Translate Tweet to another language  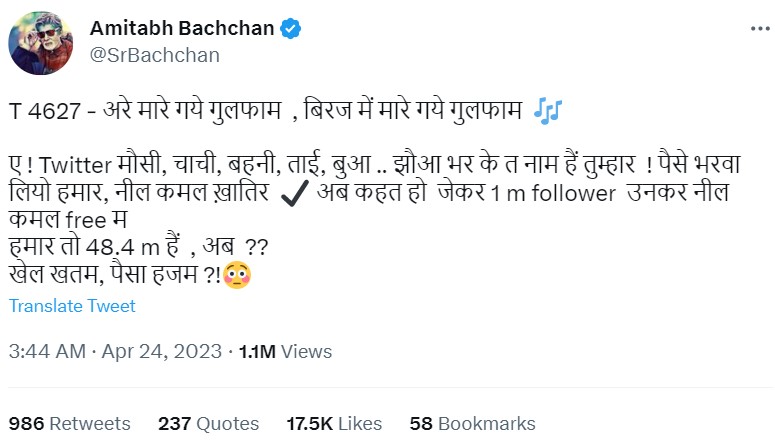coord(71,306)
